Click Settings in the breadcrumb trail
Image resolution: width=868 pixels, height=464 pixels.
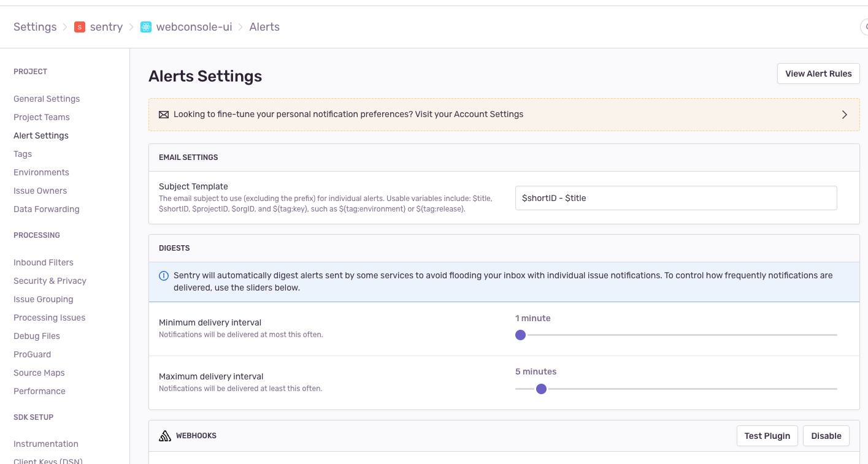tap(35, 26)
